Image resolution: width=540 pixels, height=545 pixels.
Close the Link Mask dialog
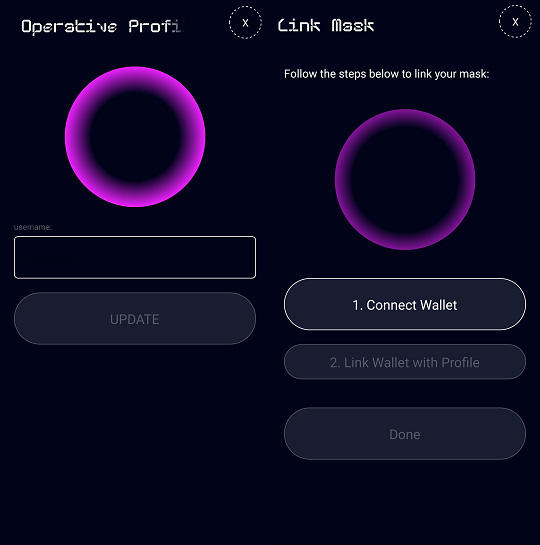point(515,22)
